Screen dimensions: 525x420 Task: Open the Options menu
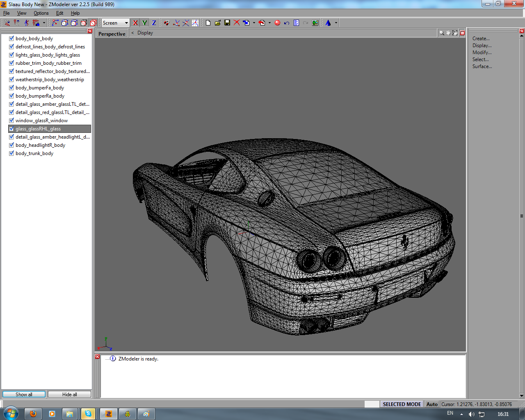coord(41,13)
